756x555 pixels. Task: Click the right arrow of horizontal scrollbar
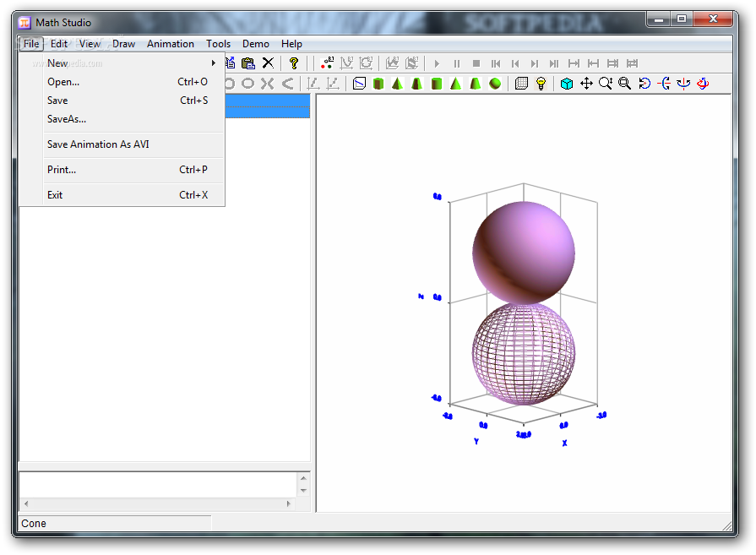(x=288, y=503)
